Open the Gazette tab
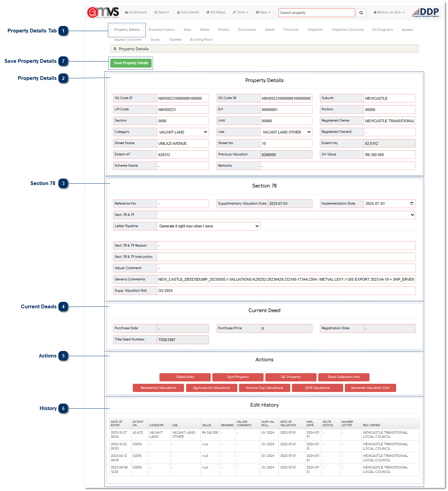 [175, 40]
